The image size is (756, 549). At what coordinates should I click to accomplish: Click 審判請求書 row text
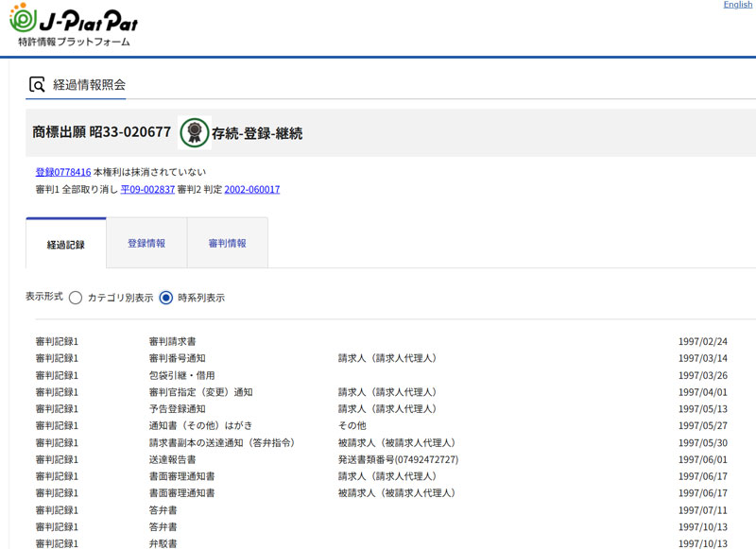[172, 341]
